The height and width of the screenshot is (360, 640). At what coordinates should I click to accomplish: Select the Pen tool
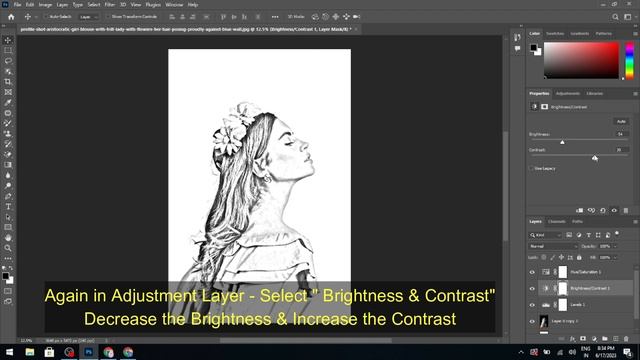click(x=8, y=196)
